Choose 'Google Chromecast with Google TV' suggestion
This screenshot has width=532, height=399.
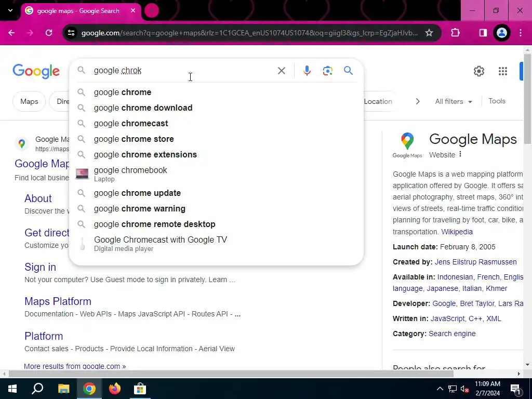pos(216,244)
